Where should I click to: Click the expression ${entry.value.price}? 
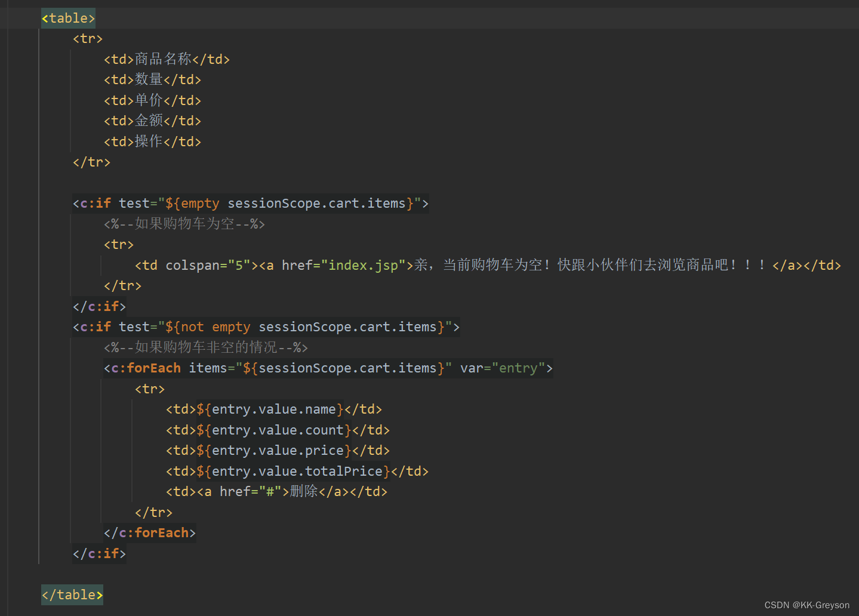pyautogui.click(x=274, y=451)
